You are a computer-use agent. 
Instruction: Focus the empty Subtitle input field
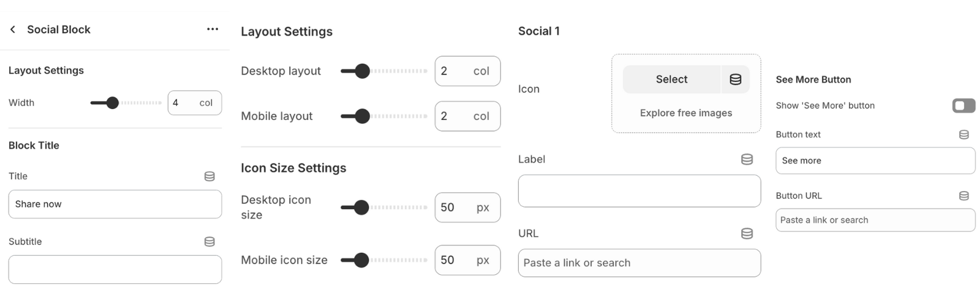point(115,270)
